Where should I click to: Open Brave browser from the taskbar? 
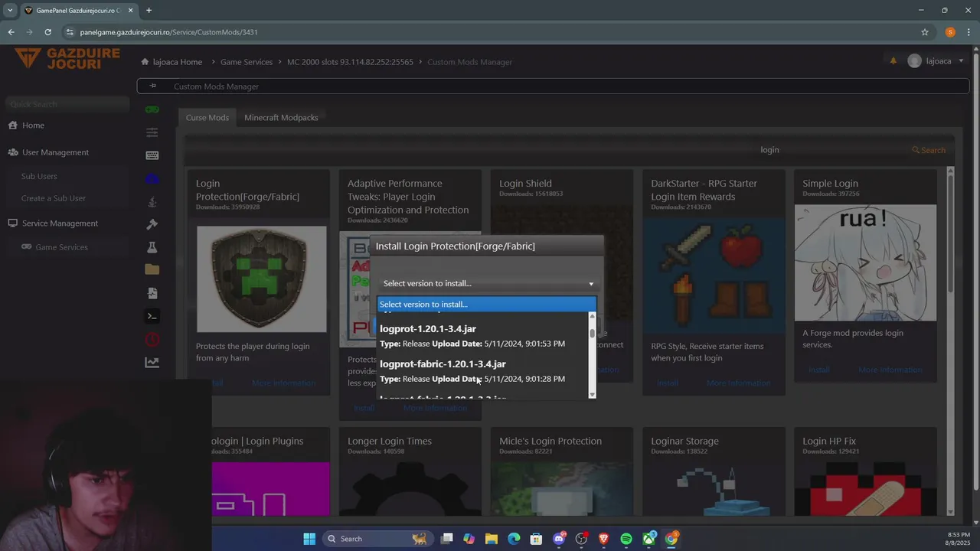[604, 539]
